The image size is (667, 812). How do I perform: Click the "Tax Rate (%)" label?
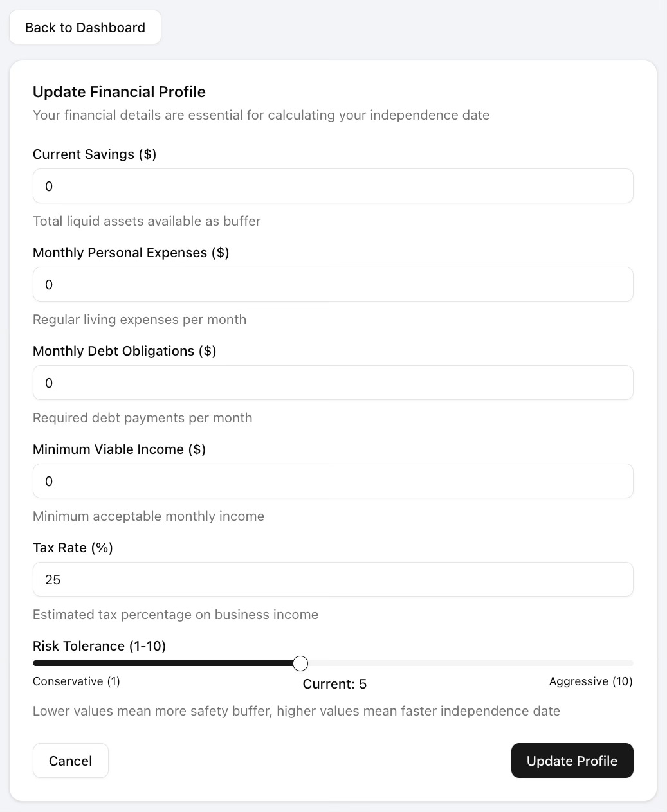click(73, 548)
